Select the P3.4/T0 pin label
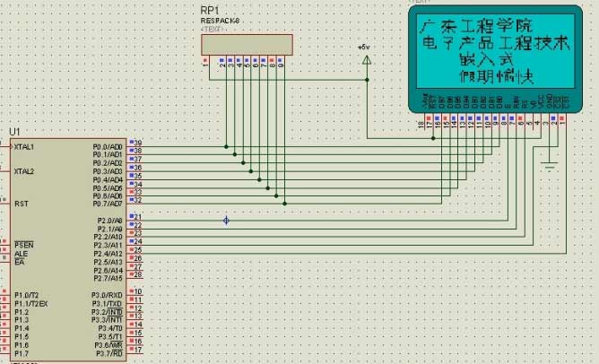The image size is (599, 364). pos(110,328)
